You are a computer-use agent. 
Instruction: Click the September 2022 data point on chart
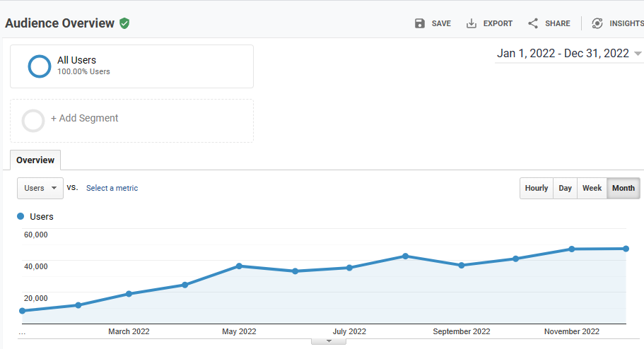click(462, 265)
